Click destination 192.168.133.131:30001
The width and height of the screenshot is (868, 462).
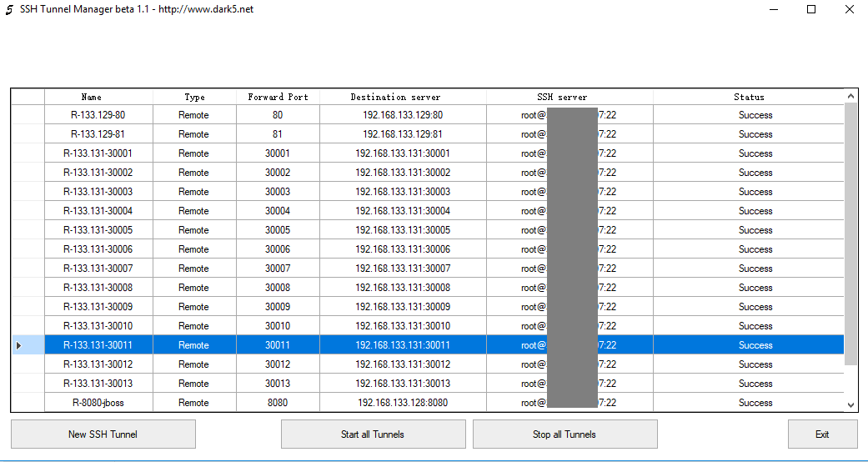point(403,153)
